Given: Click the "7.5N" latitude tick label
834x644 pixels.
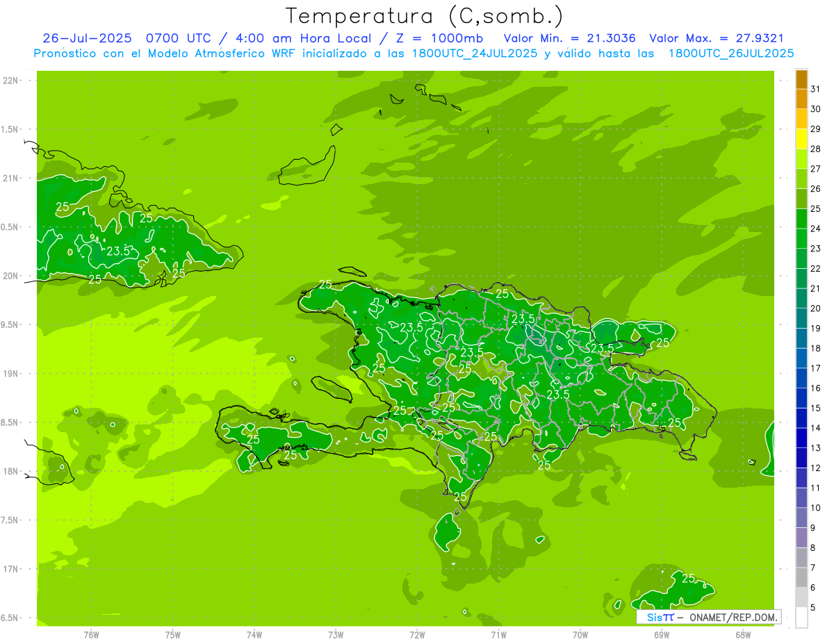Looking at the screenshot, I should point(10,520).
